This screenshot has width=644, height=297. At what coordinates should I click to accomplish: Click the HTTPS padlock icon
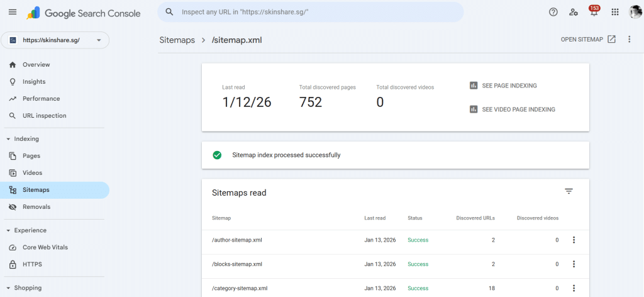click(13, 264)
